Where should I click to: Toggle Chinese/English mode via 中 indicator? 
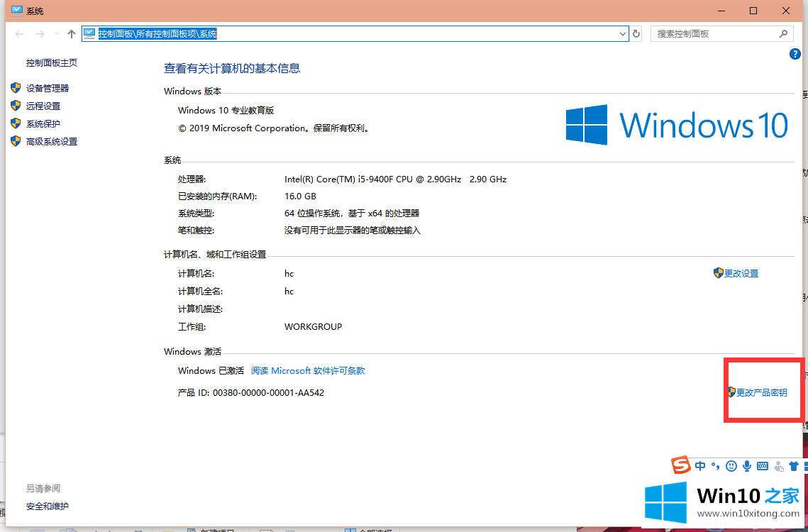pyautogui.click(x=700, y=466)
